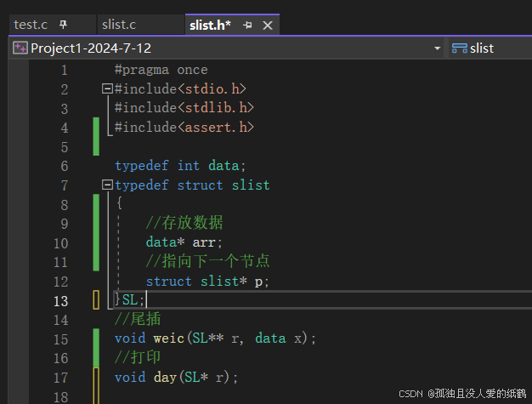Switch to the slist.c tab
Screen dimensions: 532x404
[119, 25]
